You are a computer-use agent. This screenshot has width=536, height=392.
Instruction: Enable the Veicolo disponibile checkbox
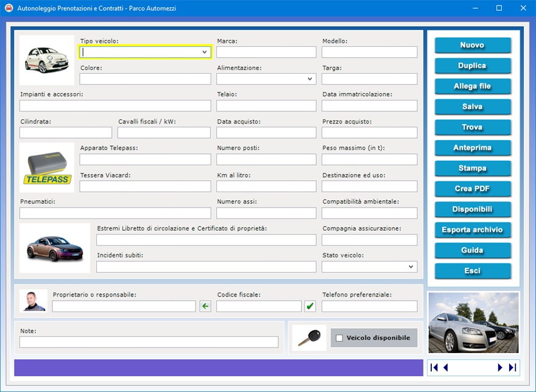click(x=339, y=338)
